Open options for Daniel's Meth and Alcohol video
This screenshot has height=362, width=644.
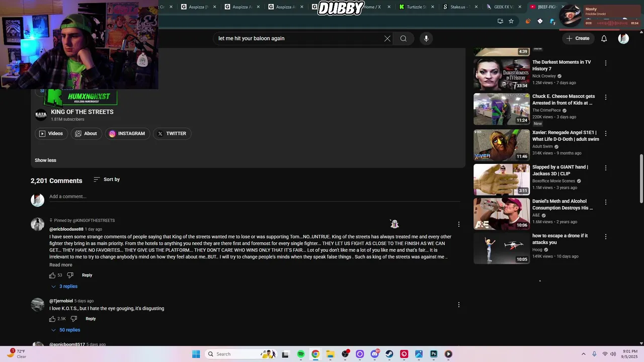point(606,202)
